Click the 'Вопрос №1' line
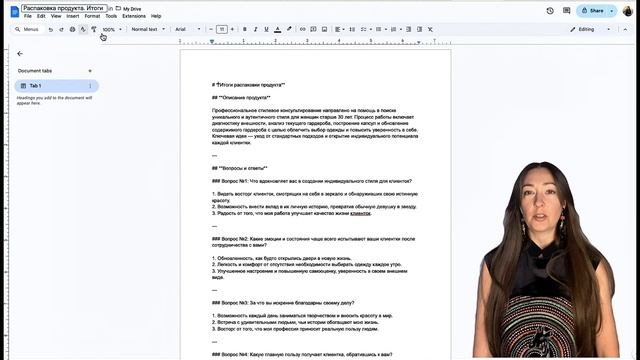Screen dimensions: 640x360 [x=312, y=181]
